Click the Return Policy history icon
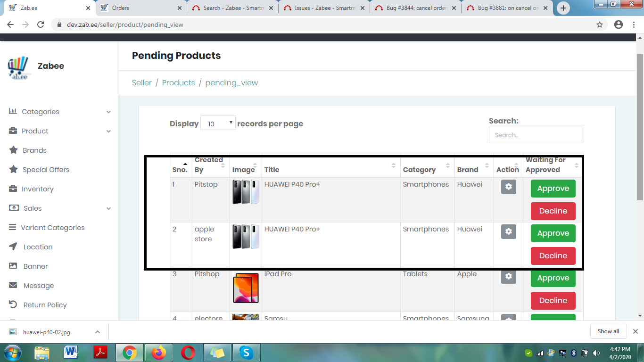This screenshot has height=362, width=644. click(x=13, y=304)
